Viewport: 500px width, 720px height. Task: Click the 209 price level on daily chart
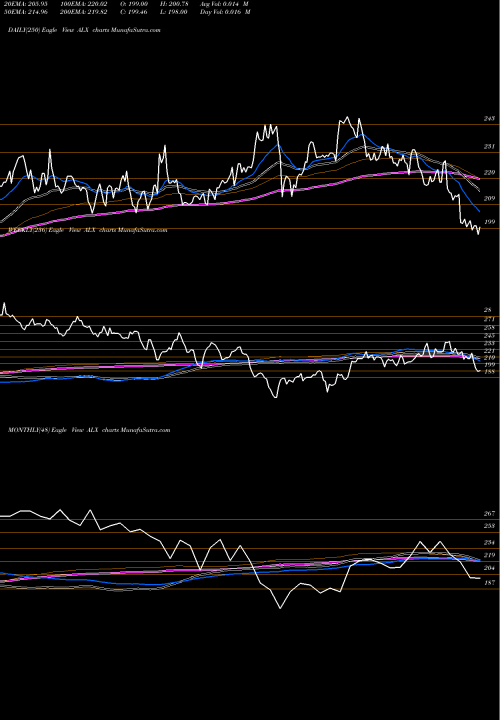click(x=489, y=198)
